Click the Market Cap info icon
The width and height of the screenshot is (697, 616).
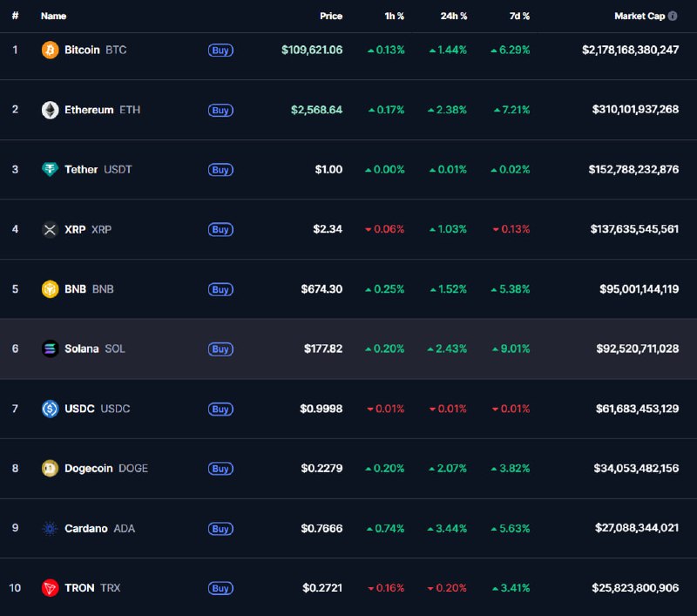(673, 16)
